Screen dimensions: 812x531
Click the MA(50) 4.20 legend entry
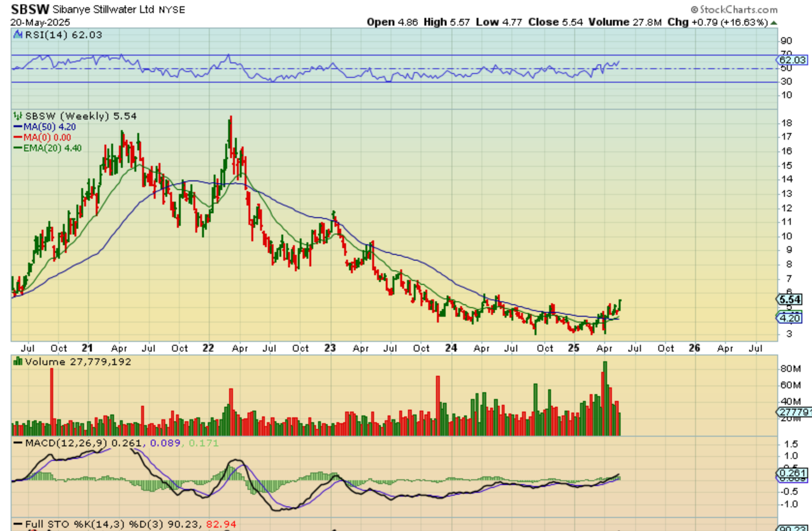[44, 127]
